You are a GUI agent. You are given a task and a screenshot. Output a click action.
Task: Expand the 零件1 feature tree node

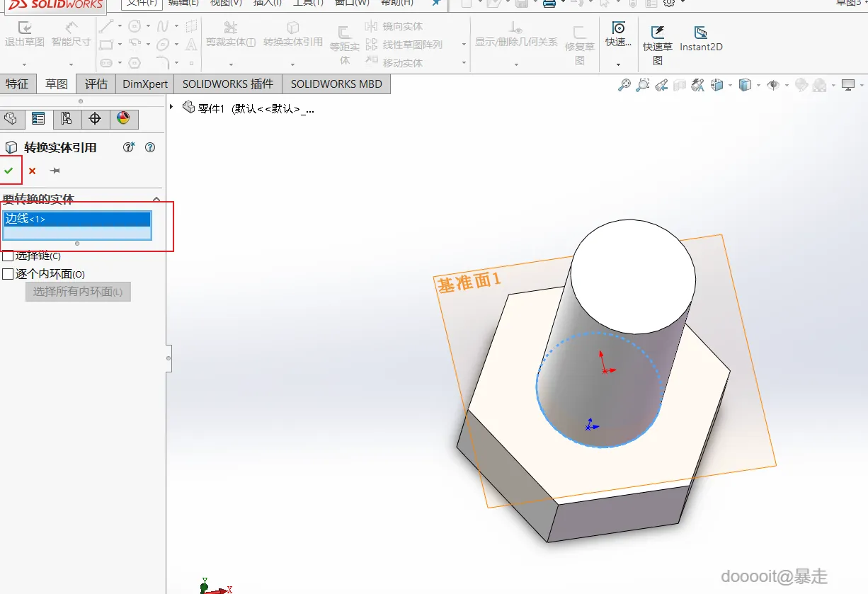(171, 108)
